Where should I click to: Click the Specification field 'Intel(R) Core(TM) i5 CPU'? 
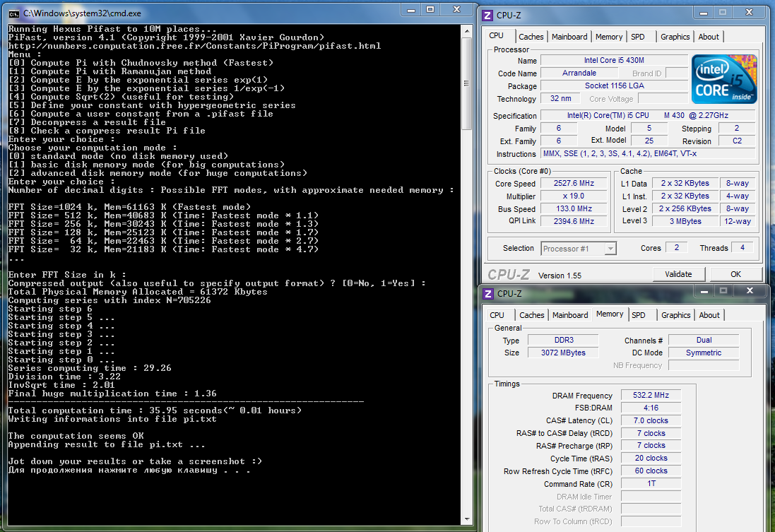[648, 116]
